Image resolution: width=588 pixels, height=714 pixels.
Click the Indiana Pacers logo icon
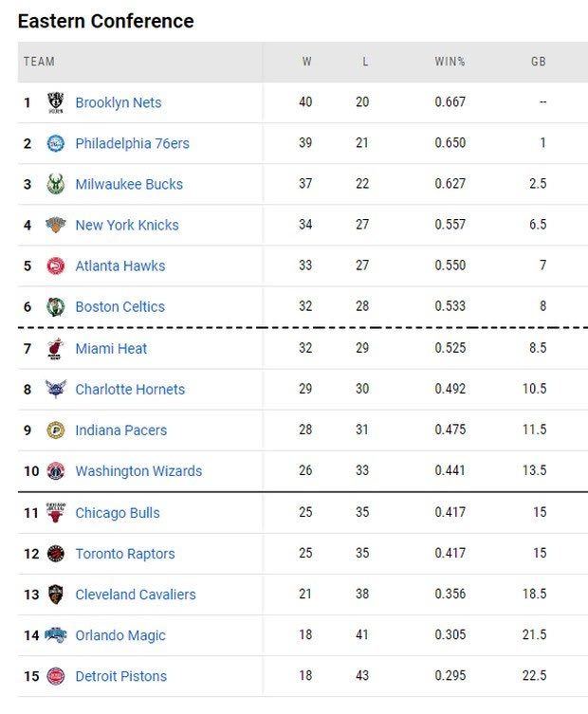click(56, 430)
